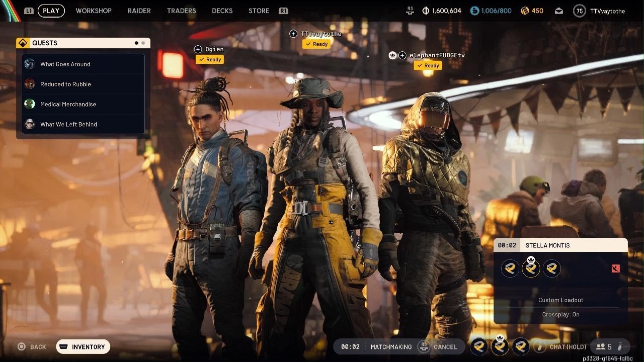Click the BACK button
Viewport: 644px width, 362px height.
click(x=32, y=347)
